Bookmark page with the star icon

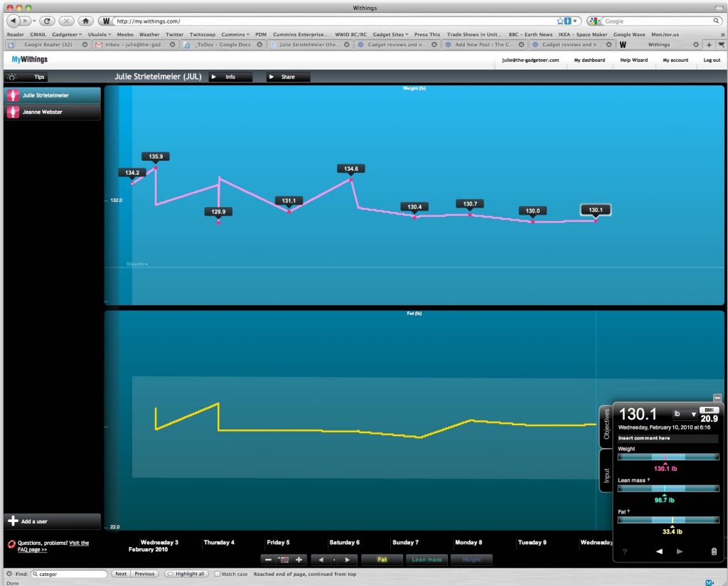[x=560, y=21]
